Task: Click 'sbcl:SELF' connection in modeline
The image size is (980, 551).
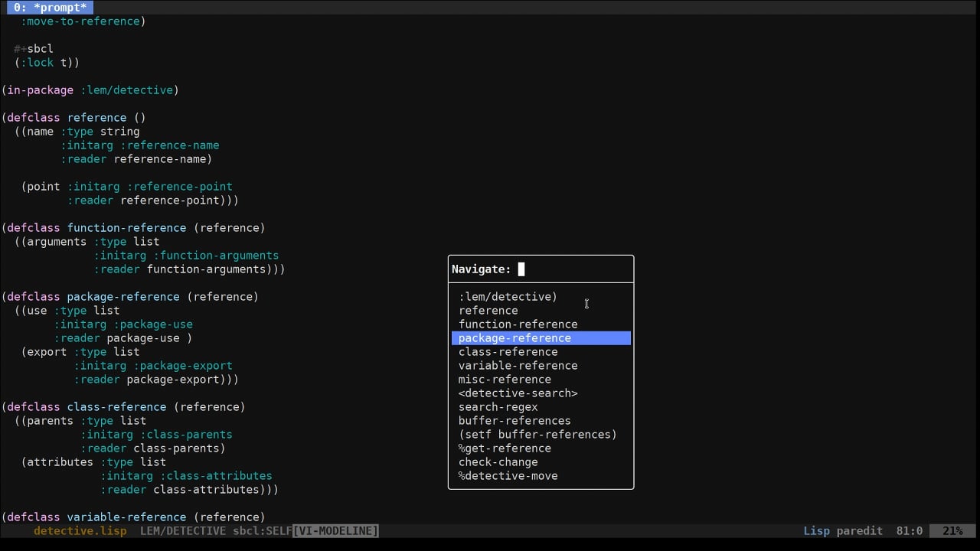Action: click(263, 530)
